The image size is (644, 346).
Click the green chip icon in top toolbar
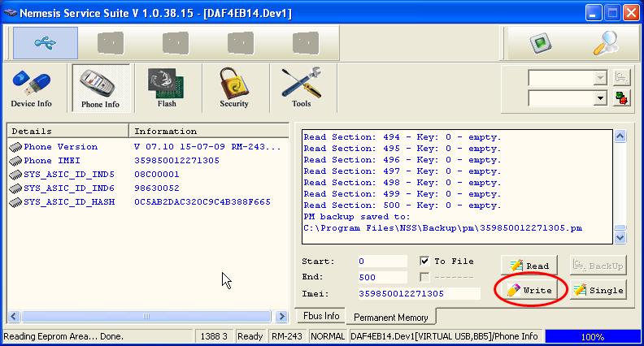click(x=541, y=44)
